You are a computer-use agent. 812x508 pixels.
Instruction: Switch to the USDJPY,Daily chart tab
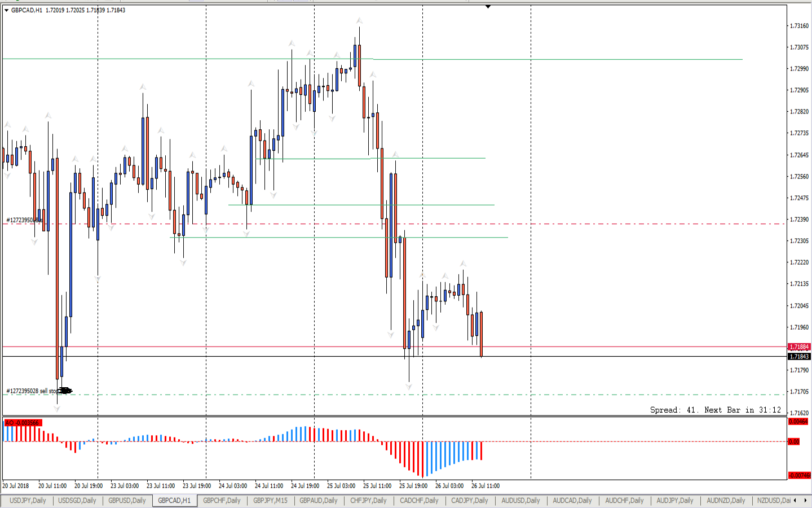[28, 501]
